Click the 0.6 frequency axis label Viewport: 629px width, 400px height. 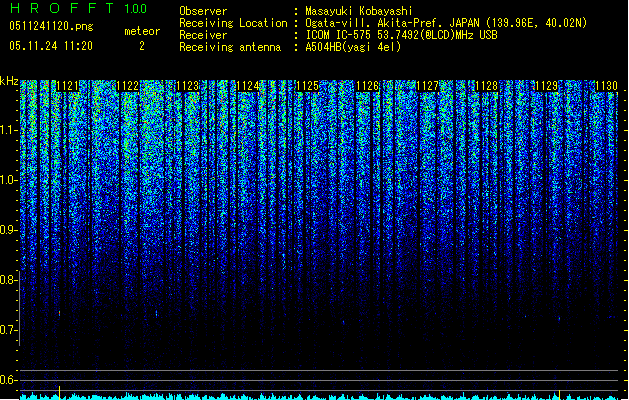(9, 380)
